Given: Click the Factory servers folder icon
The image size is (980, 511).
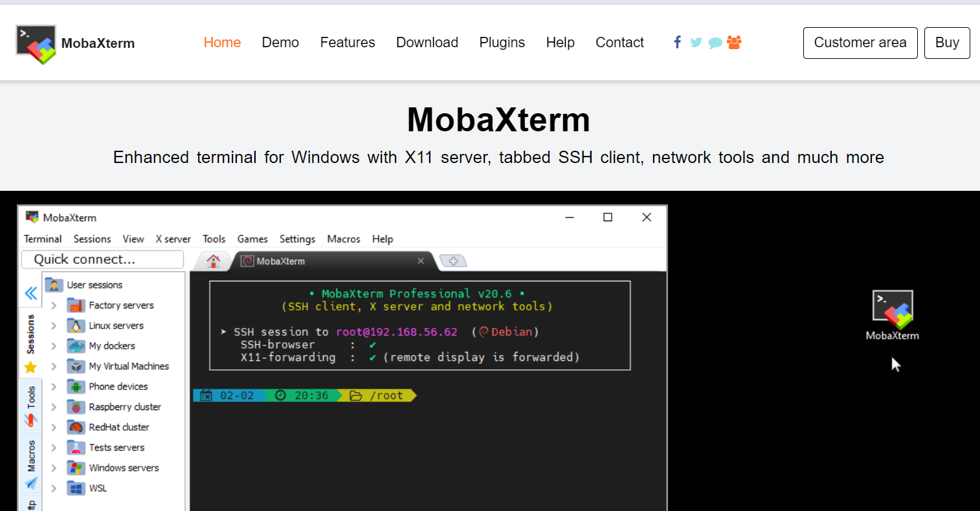Looking at the screenshot, I should pyautogui.click(x=76, y=305).
